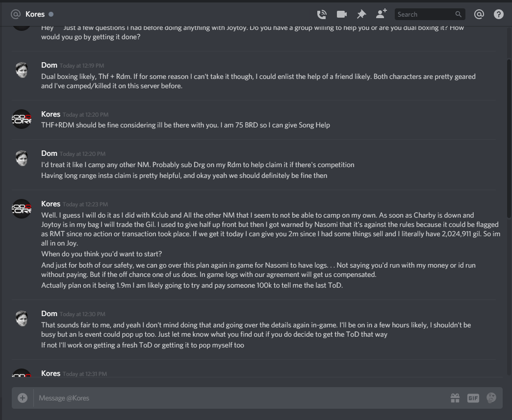Click the Kores title in header
The height and width of the screenshot is (420, 512).
(35, 14)
